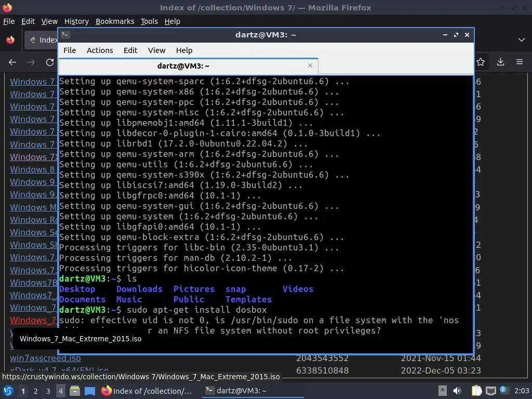The height and width of the screenshot is (399, 532).
Task: Open Firefox History menu
Action: coord(76,21)
